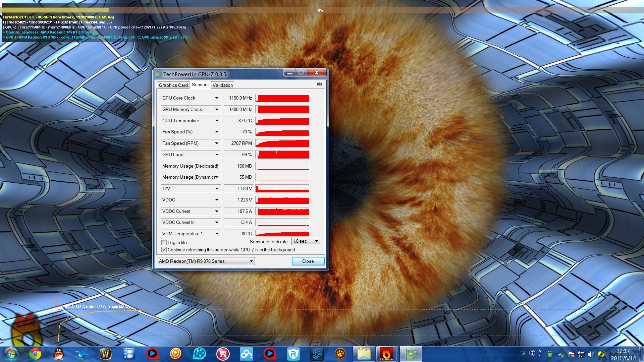Screen dimensions: 644x362
Task: Switch to GPU-Z taskbar button
Action: 411,354
